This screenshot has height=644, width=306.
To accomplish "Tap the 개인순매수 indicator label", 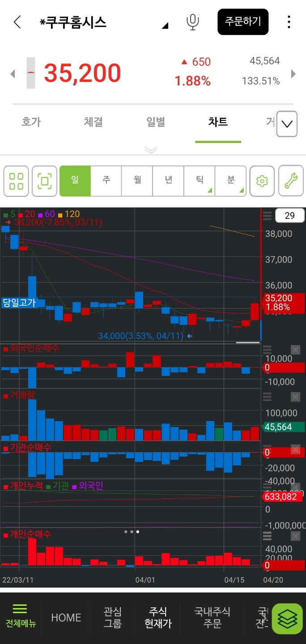I will [x=27, y=534].
